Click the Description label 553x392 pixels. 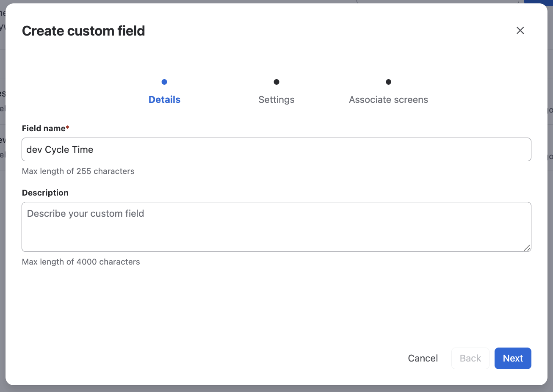click(x=45, y=193)
